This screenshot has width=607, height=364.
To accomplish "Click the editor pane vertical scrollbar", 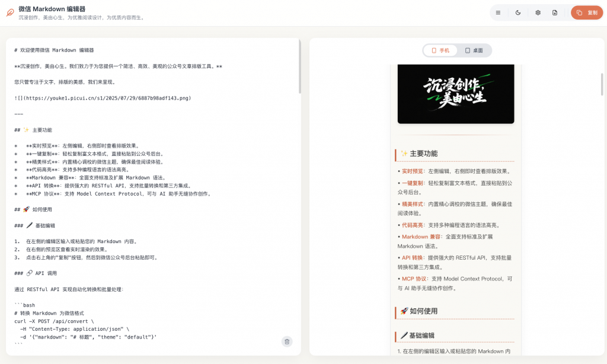I will [299, 66].
